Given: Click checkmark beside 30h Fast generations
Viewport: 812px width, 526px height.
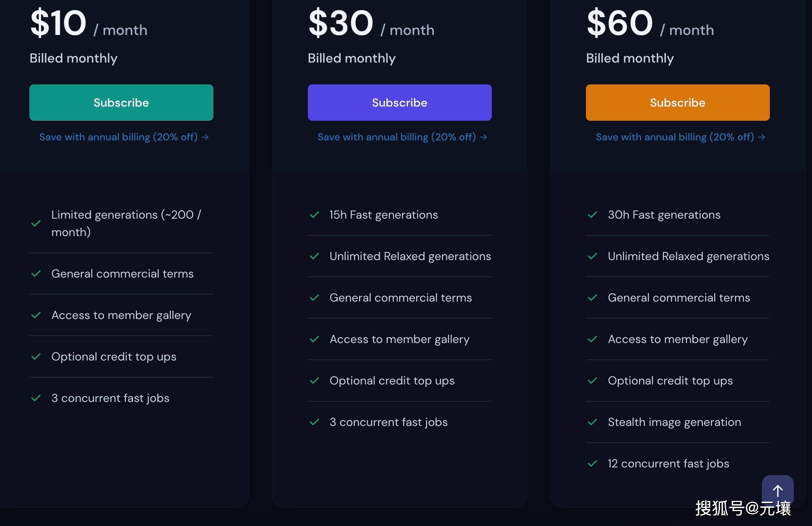Looking at the screenshot, I should coord(592,215).
